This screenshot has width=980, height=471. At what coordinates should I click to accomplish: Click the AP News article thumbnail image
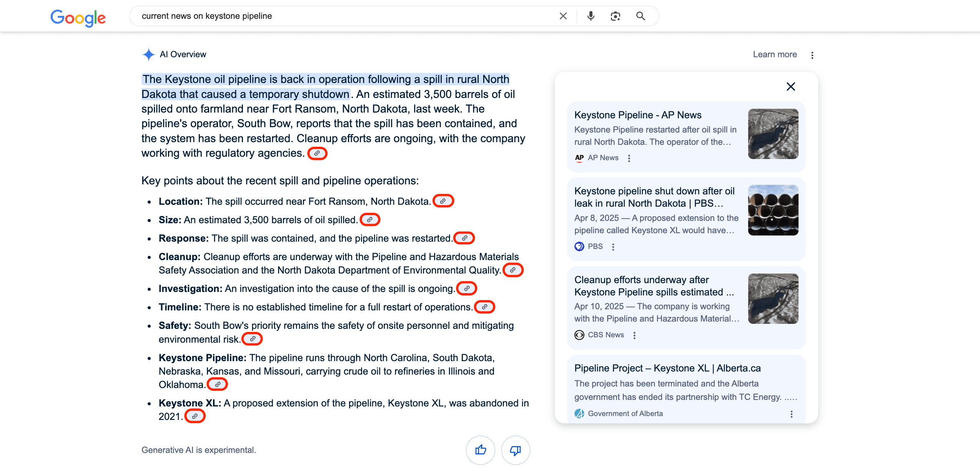click(x=773, y=134)
